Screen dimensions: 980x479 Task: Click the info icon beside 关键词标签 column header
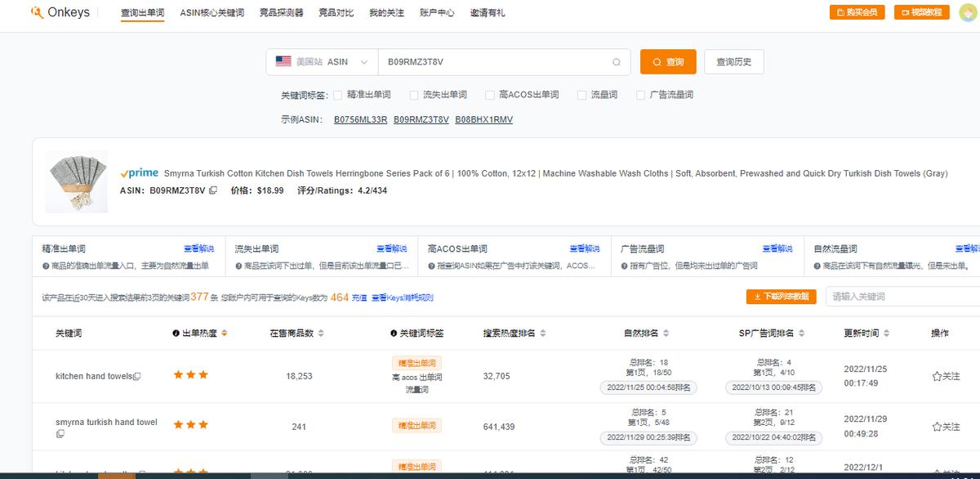[x=392, y=334]
